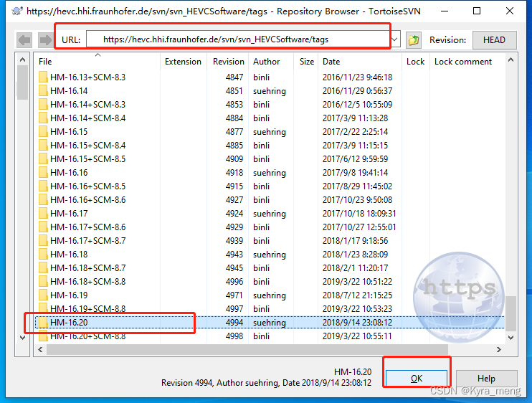Open Help for the repository browser
This screenshot has height=403, width=532.
click(x=487, y=378)
